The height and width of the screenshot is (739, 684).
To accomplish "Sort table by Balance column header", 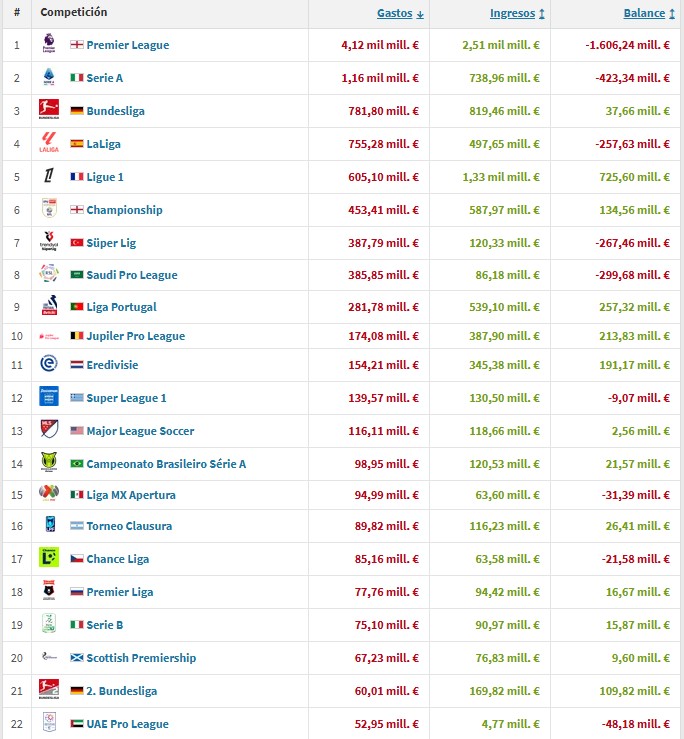I will (x=649, y=13).
